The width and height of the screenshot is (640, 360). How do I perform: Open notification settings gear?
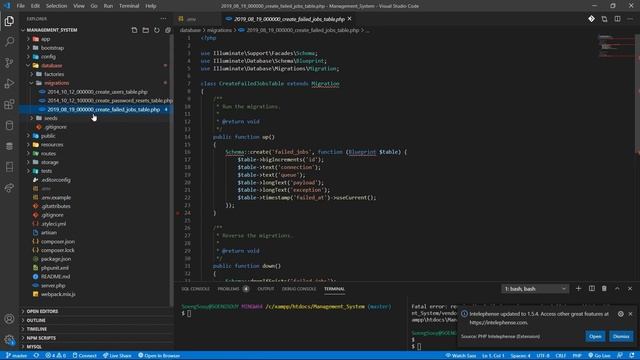point(620,314)
